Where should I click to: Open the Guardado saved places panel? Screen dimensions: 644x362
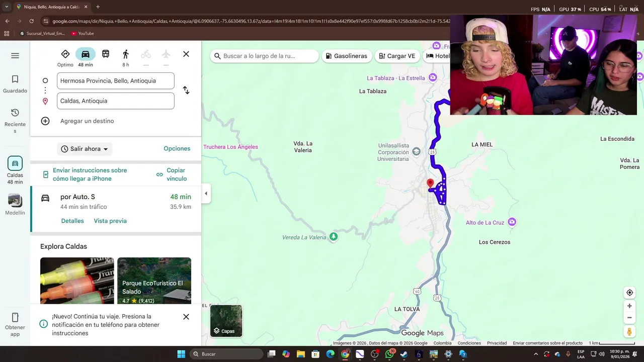15,84
